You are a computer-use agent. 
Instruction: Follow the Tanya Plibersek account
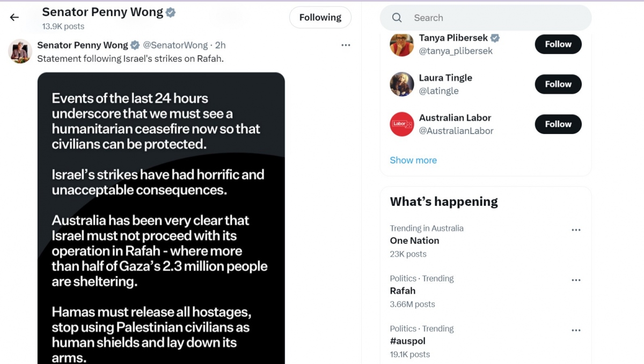point(558,44)
